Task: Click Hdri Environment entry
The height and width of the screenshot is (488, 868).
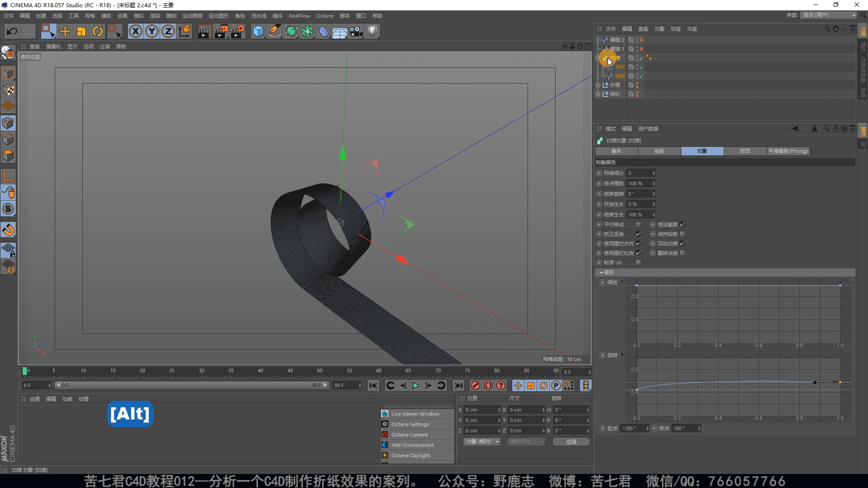Action: tap(417, 445)
